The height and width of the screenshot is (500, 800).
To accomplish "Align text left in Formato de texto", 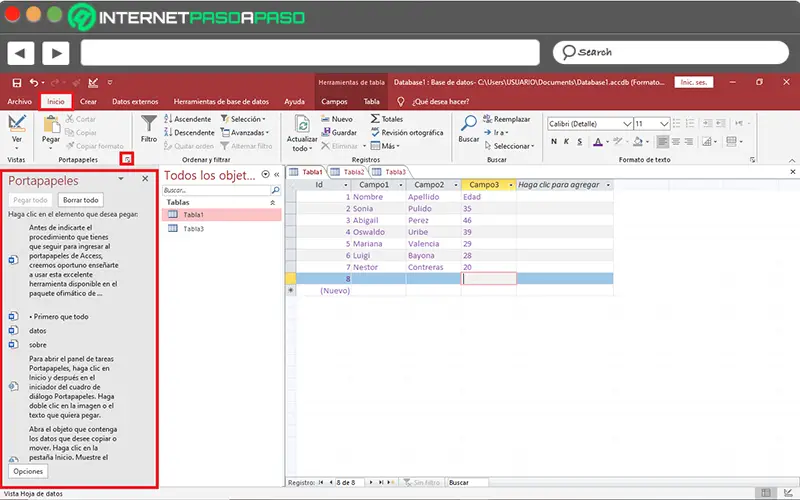I will coord(662,141).
